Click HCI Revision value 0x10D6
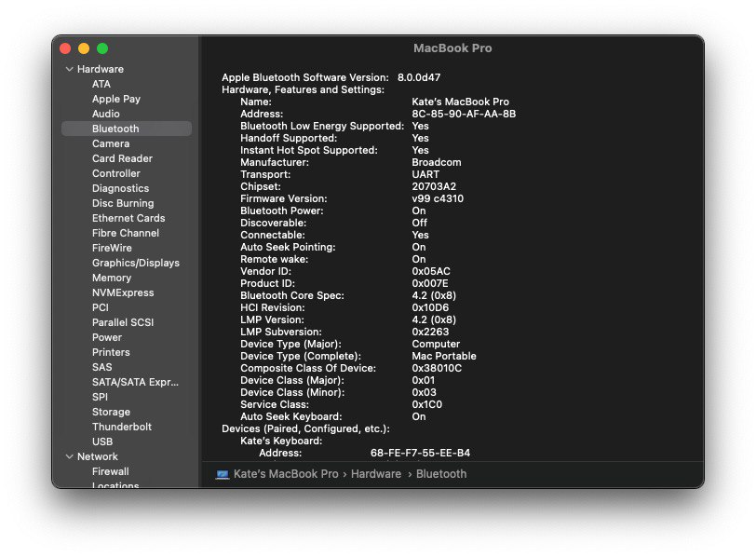 430,307
